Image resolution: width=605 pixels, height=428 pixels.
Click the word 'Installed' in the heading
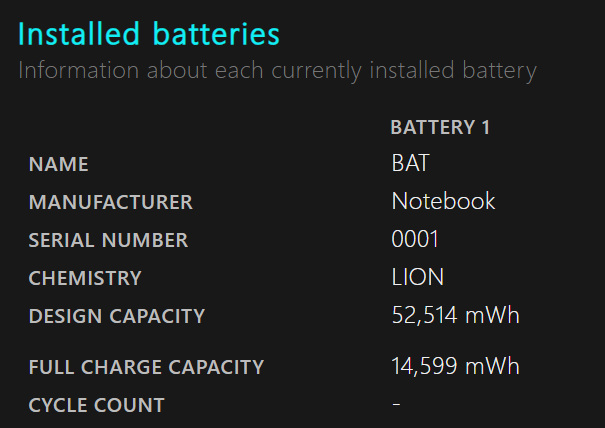click(75, 35)
